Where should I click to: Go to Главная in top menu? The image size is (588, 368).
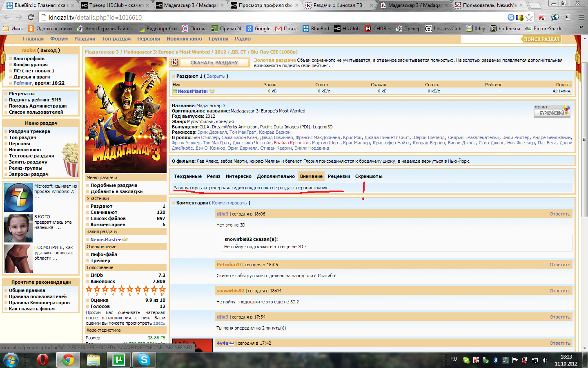33,39
